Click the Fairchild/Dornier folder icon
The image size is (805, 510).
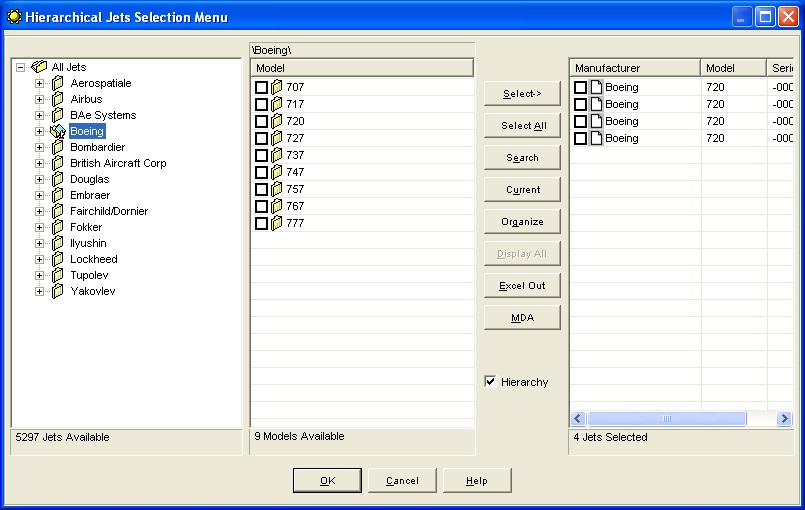58,211
